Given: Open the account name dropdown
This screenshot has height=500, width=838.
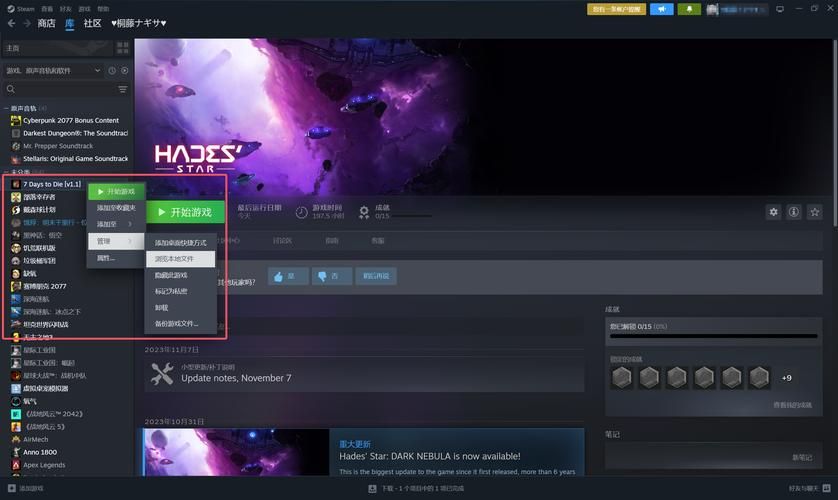Looking at the screenshot, I should 743,9.
